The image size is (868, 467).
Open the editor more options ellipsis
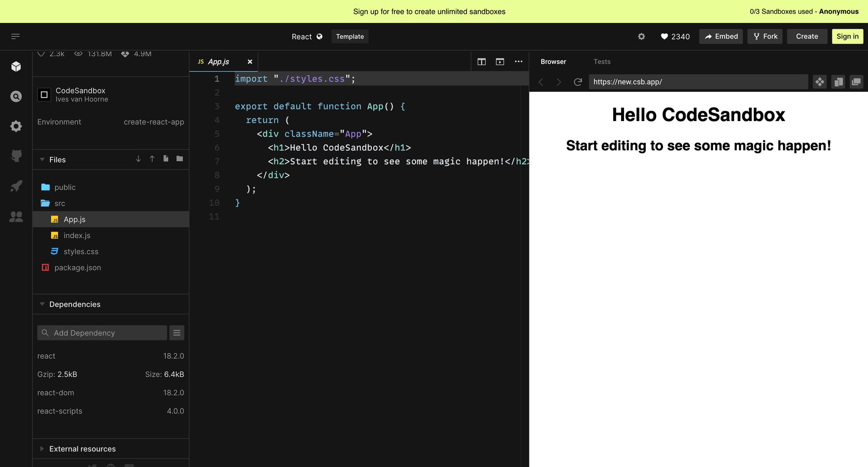(518, 61)
